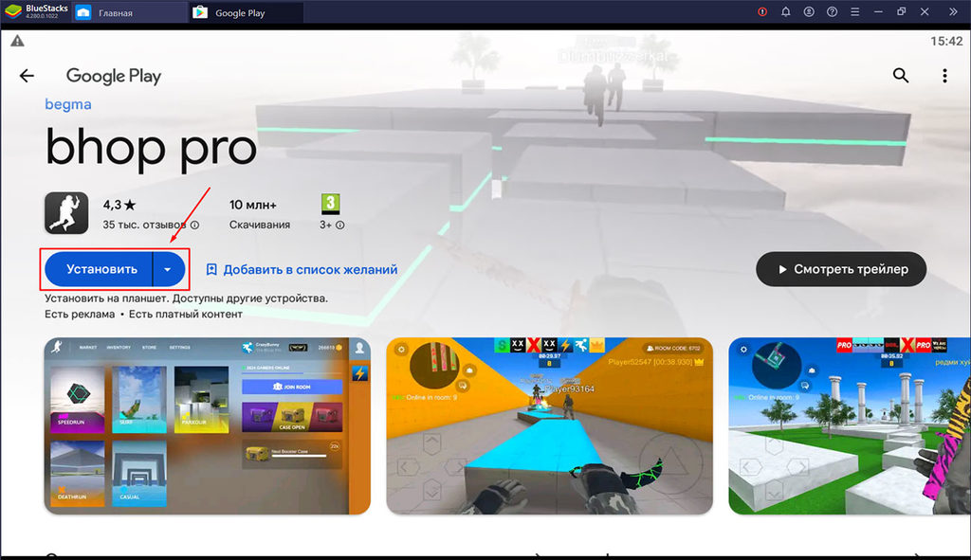Open the three-dot more options menu
This screenshot has height=560, width=971.
point(944,76)
